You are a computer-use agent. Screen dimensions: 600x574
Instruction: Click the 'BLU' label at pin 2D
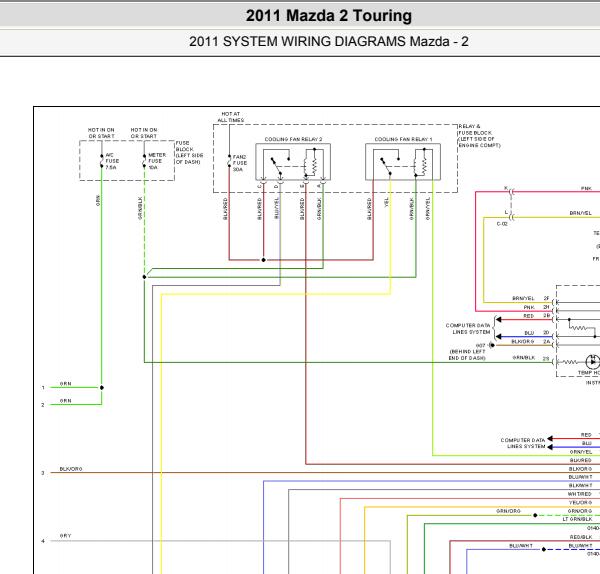pos(529,333)
